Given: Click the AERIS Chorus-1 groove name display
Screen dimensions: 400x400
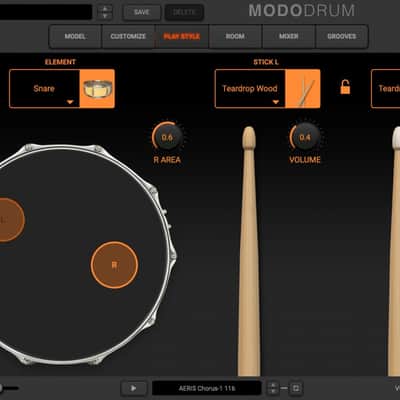Looking at the screenshot, I should coord(207,388).
